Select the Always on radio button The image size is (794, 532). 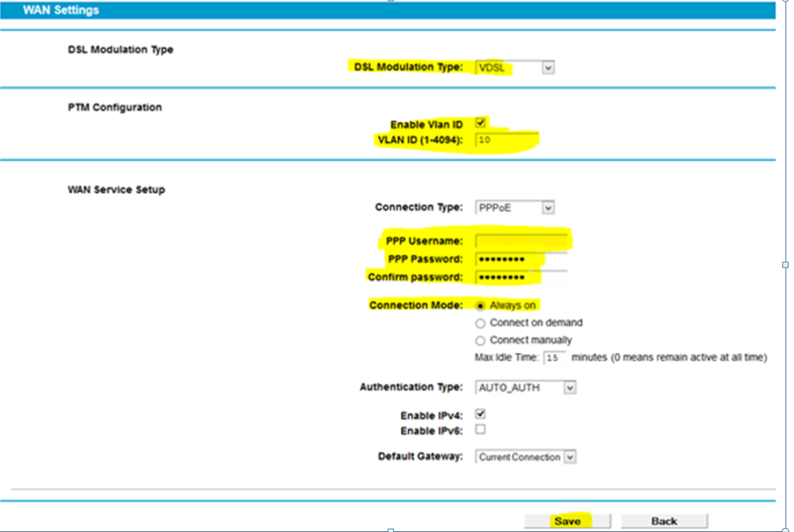481,306
